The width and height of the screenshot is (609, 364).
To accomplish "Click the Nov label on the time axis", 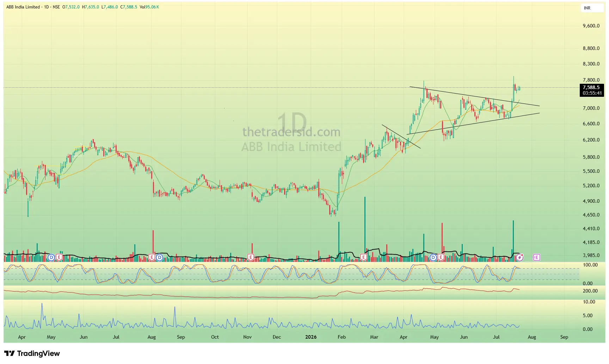I will [247, 337].
